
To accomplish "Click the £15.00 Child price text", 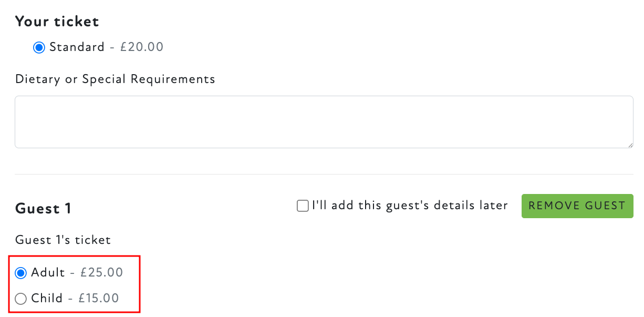I will click(x=99, y=299).
